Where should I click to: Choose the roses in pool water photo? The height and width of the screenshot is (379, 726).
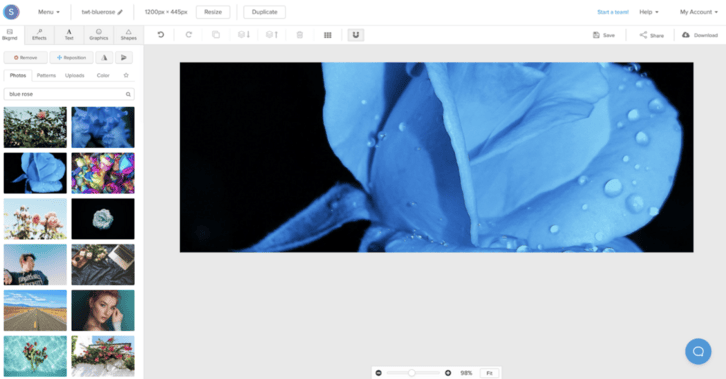(x=35, y=356)
